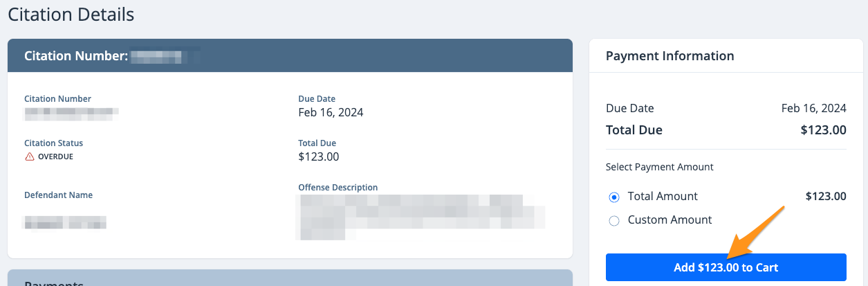Expand the Payments section header
The width and height of the screenshot is (868, 286).
[x=290, y=278]
